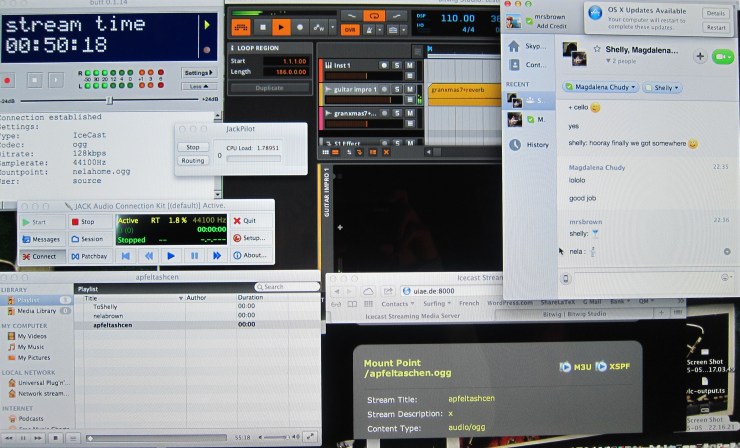The width and height of the screenshot is (740, 448).
Task: Click the Less button in butt window
Action: click(199, 86)
